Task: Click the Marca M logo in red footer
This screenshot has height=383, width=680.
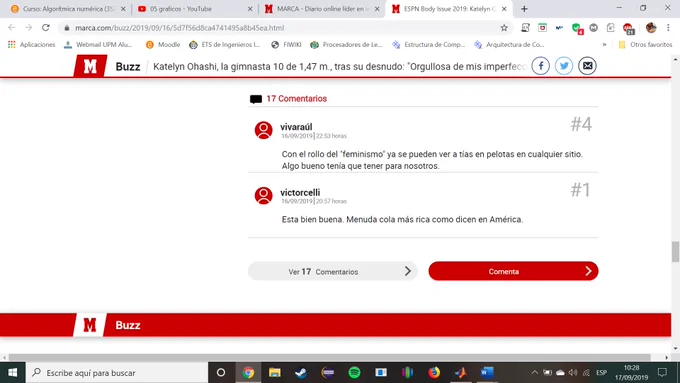Action: (90, 325)
